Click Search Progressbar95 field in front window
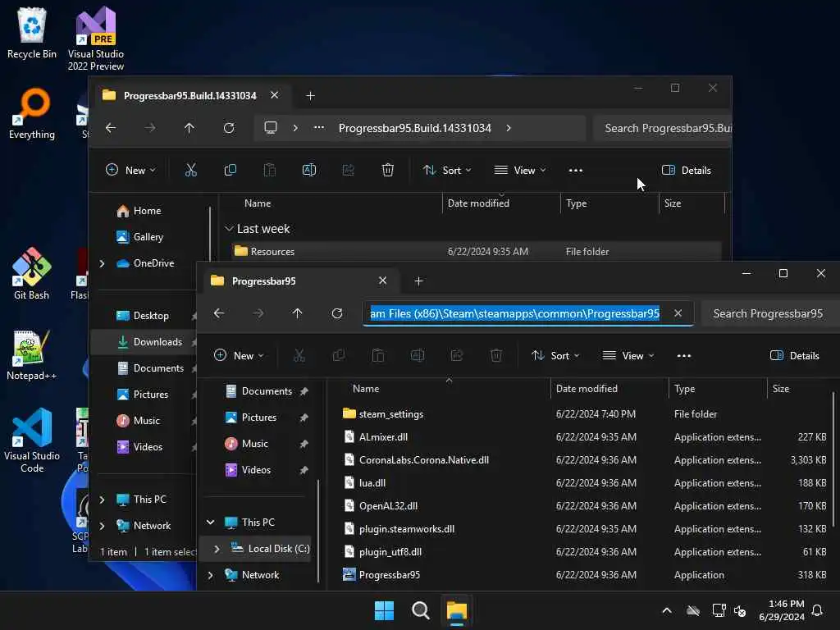Screen dimensions: 840x630 (770, 313)
